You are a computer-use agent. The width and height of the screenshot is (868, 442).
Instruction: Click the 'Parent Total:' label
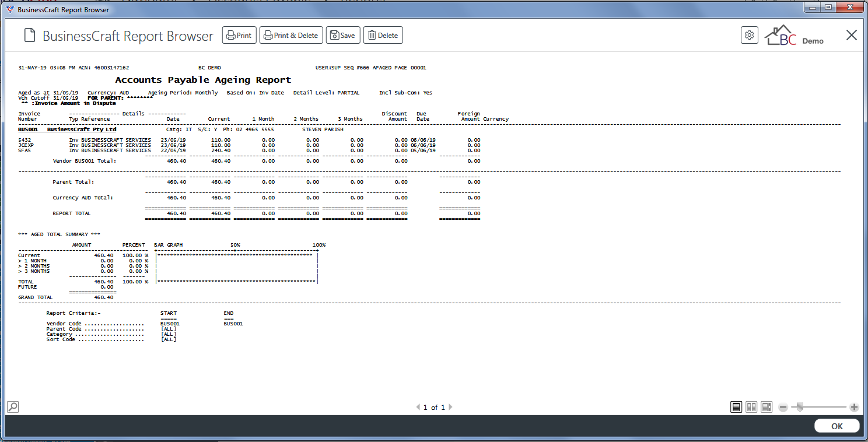pyautogui.click(x=73, y=182)
